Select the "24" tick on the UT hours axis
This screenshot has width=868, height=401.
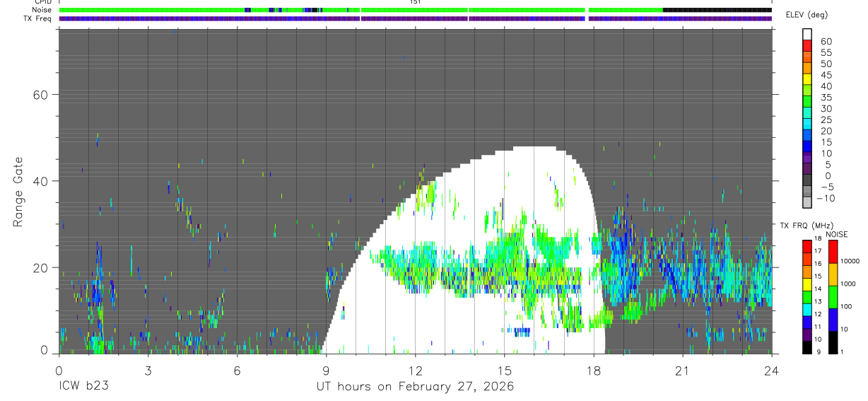771,370
